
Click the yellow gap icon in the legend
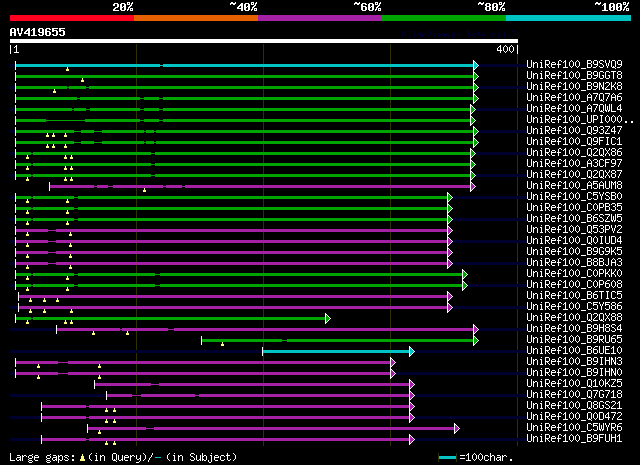pyautogui.click(x=83, y=458)
